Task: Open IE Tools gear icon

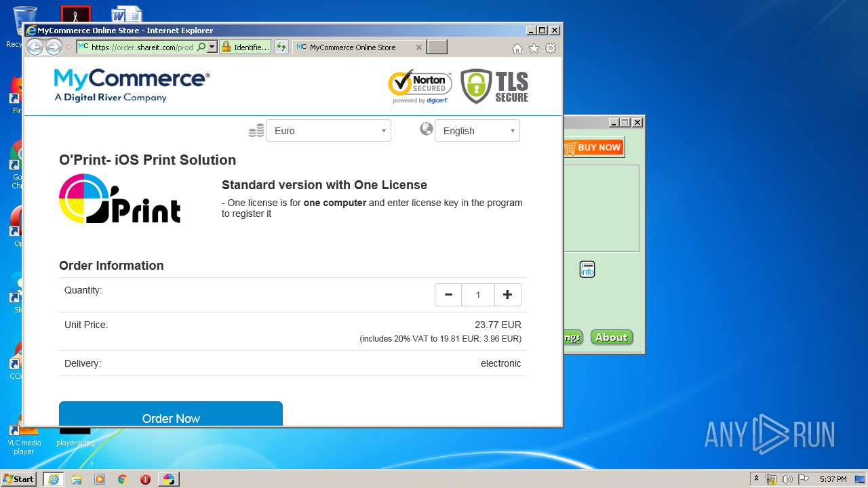Action: pos(551,48)
